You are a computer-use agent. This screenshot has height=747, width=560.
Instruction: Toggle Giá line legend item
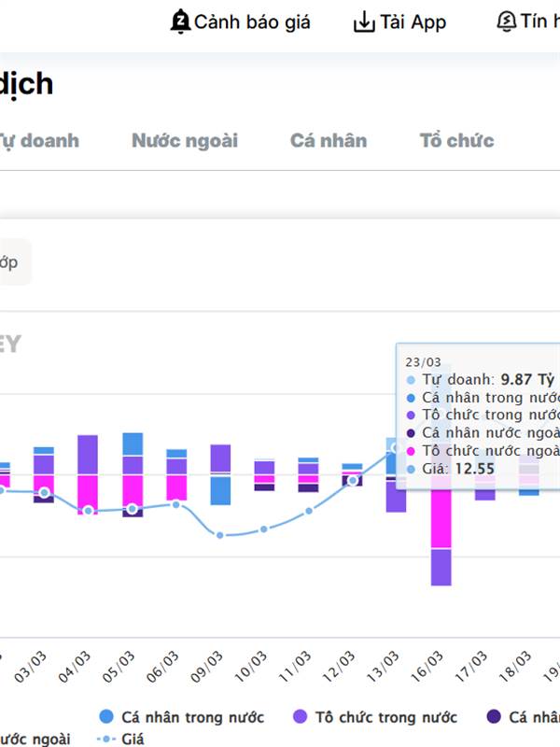pyautogui.click(x=120, y=739)
